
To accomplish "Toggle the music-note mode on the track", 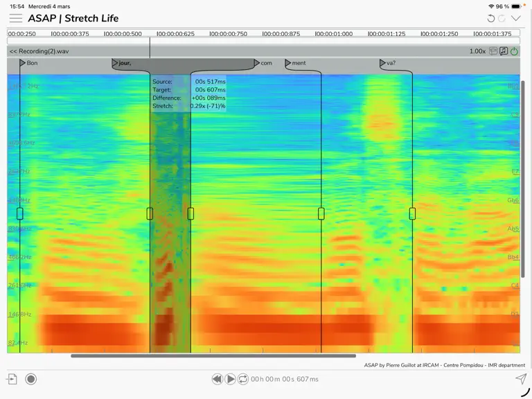I will (504, 51).
